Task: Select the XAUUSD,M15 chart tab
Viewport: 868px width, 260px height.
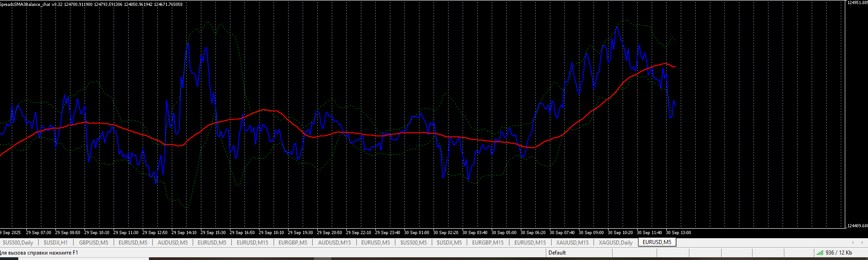Action: click(572, 243)
